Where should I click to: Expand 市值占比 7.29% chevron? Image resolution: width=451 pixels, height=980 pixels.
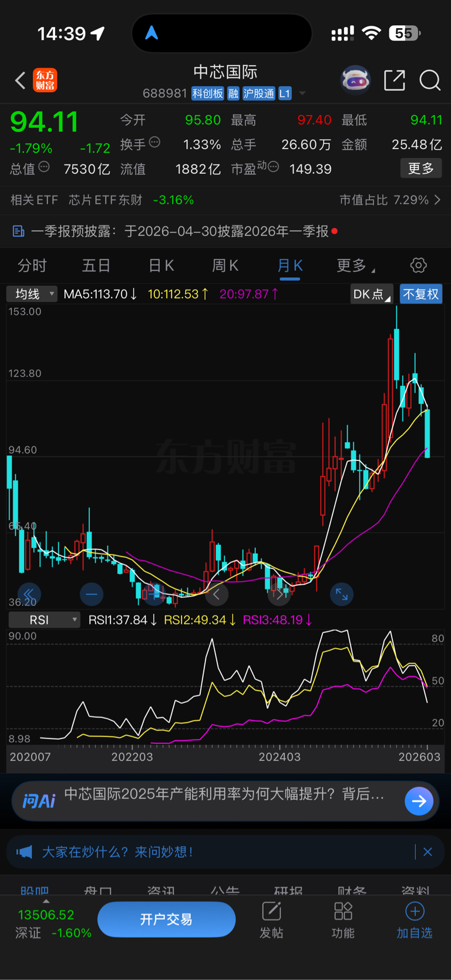pyautogui.click(x=437, y=200)
